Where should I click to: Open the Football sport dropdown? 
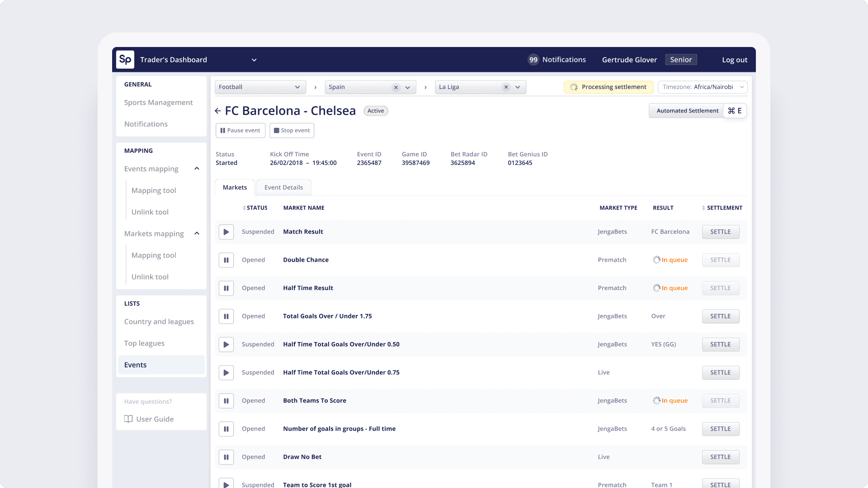click(260, 87)
